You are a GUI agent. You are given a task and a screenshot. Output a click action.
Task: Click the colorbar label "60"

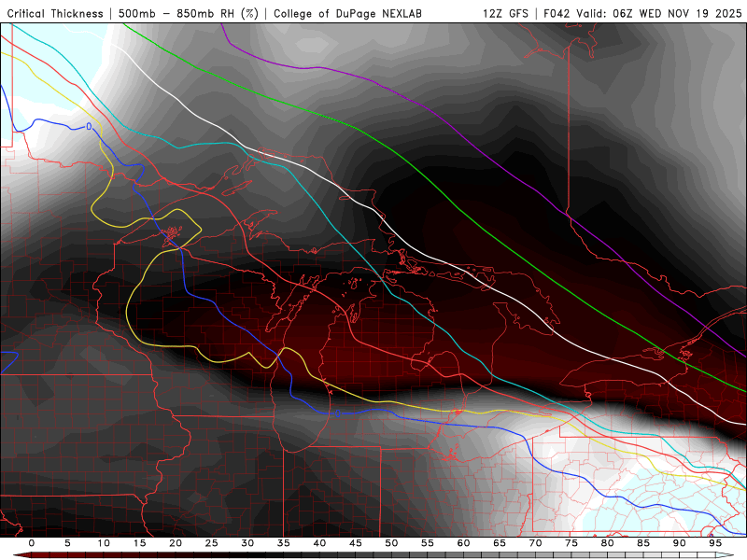pyautogui.click(x=463, y=543)
